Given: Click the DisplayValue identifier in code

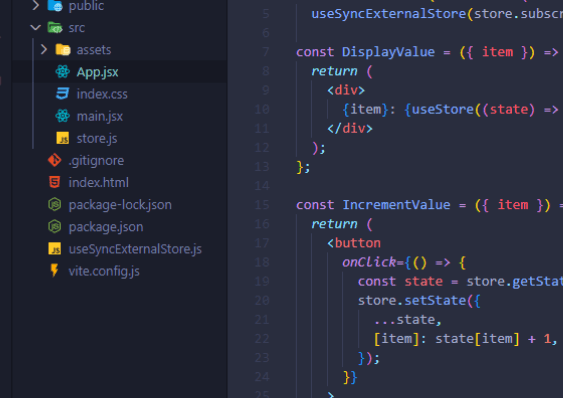Looking at the screenshot, I should pyautogui.click(x=388, y=52).
